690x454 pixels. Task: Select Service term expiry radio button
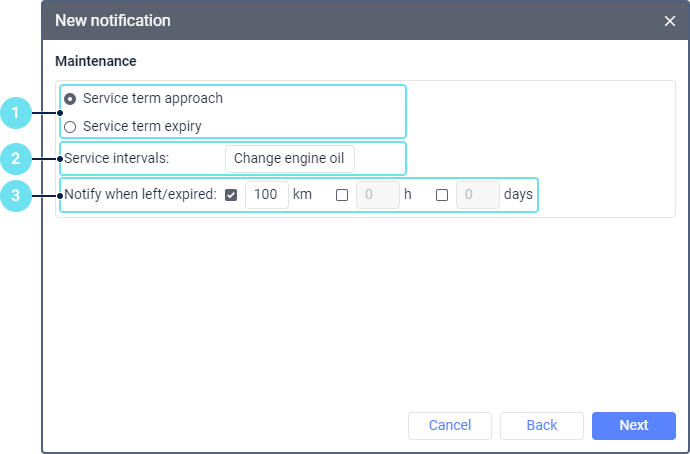pos(70,127)
